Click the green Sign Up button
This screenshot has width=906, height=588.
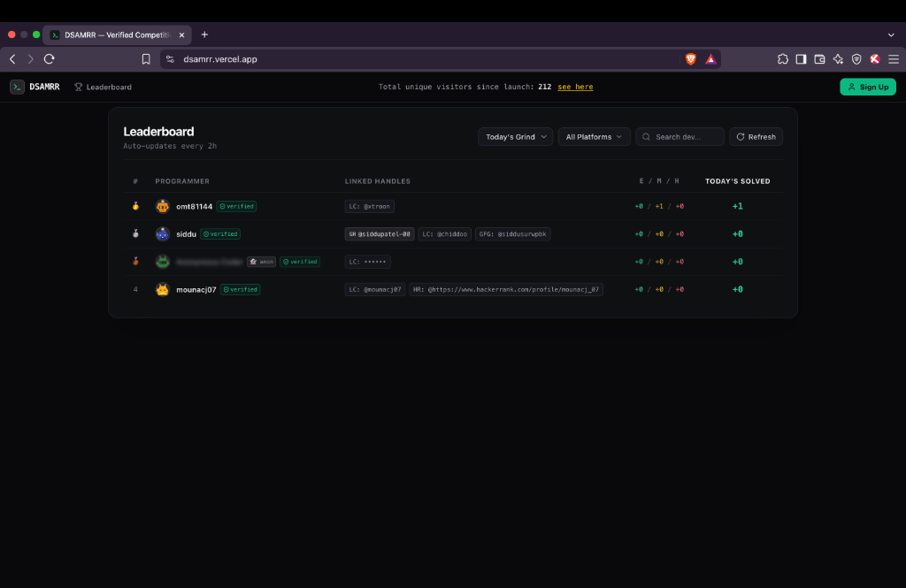tap(868, 87)
